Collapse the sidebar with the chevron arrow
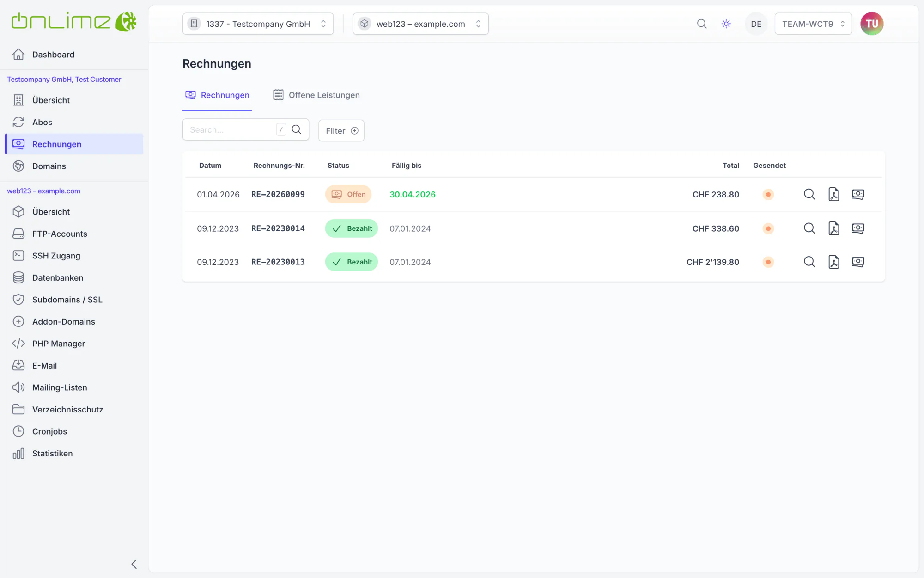 [134, 564]
